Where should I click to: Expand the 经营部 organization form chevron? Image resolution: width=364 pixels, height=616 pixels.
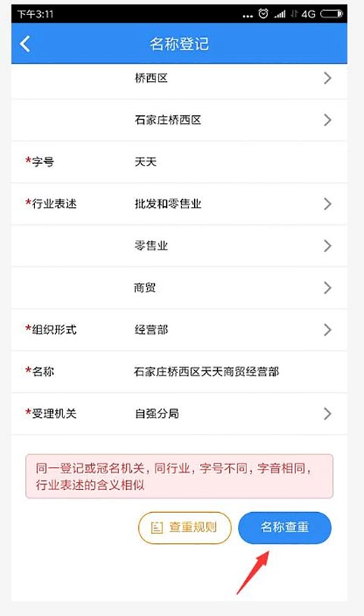click(328, 329)
